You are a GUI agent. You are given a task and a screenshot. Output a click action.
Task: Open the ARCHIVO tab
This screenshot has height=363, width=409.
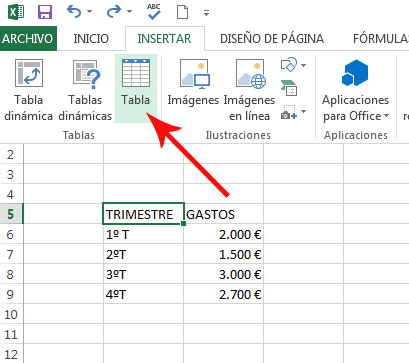tap(28, 39)
